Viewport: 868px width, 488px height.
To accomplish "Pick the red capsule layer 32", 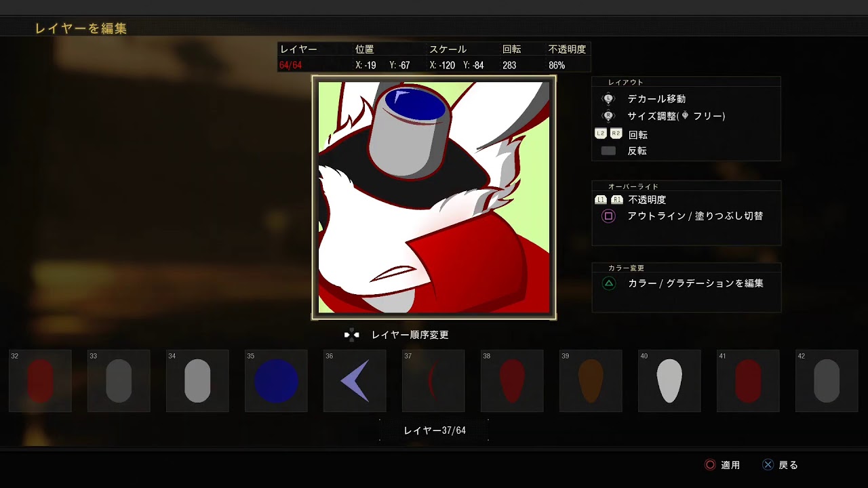I will (x=40, y=381).
